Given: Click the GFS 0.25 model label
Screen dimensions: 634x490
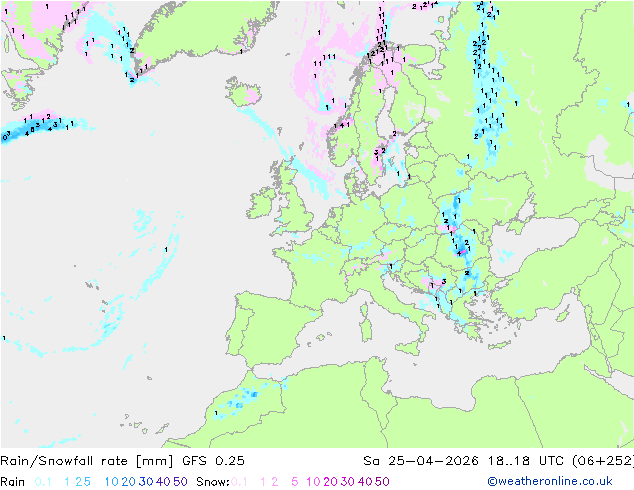Looking at the screenshot, I should click(x=213, y=460).
